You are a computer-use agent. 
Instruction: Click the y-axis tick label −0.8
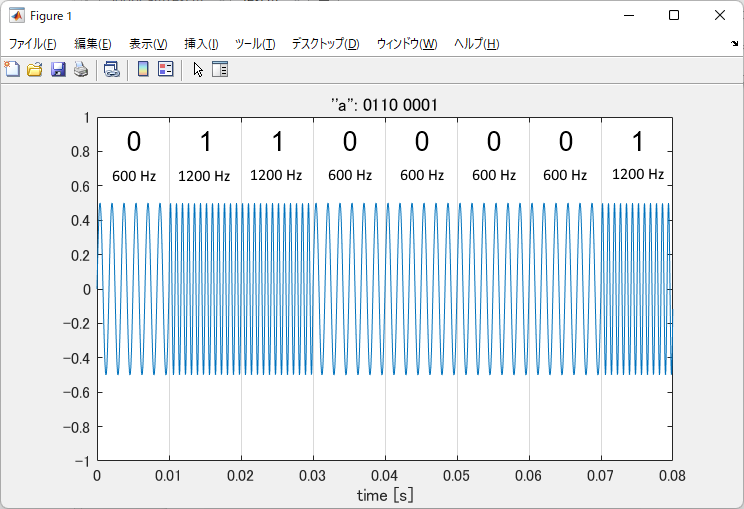pyautogui.click(x=76, y=427)
